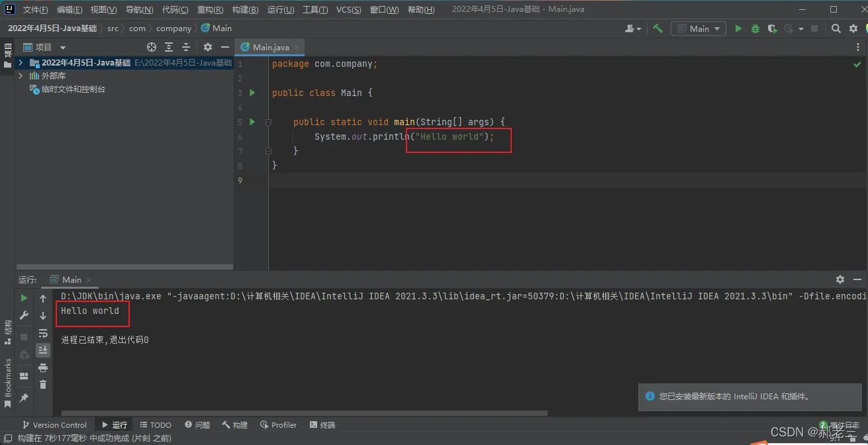868x445 pixels.
Task: Click run gutter icon beside main method
Action: 252,122
